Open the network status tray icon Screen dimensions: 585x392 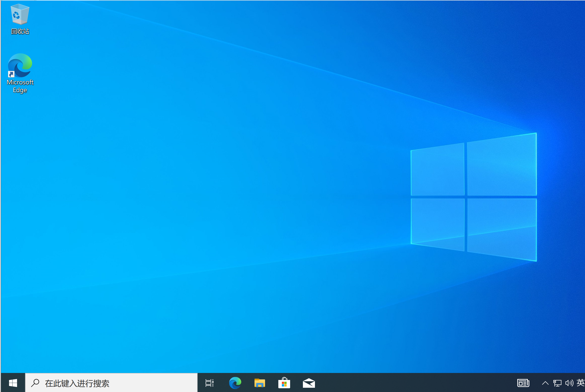pyautogui.click(x=557, y=383)
